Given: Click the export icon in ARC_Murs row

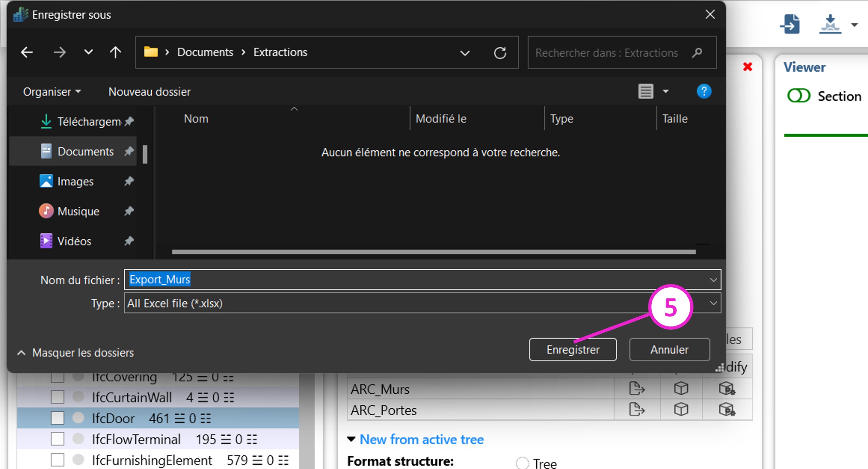Looking at the screenshot, I should [x=636, y=388].
